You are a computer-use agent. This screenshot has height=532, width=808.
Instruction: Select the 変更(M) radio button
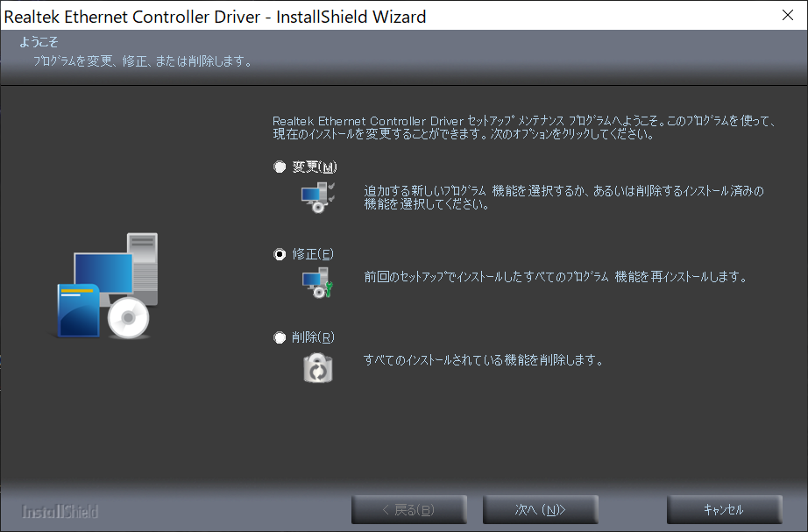click(x=280, y=167)
